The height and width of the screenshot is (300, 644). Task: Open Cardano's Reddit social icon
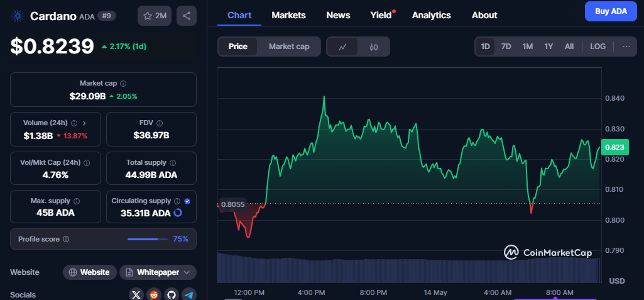154,295
